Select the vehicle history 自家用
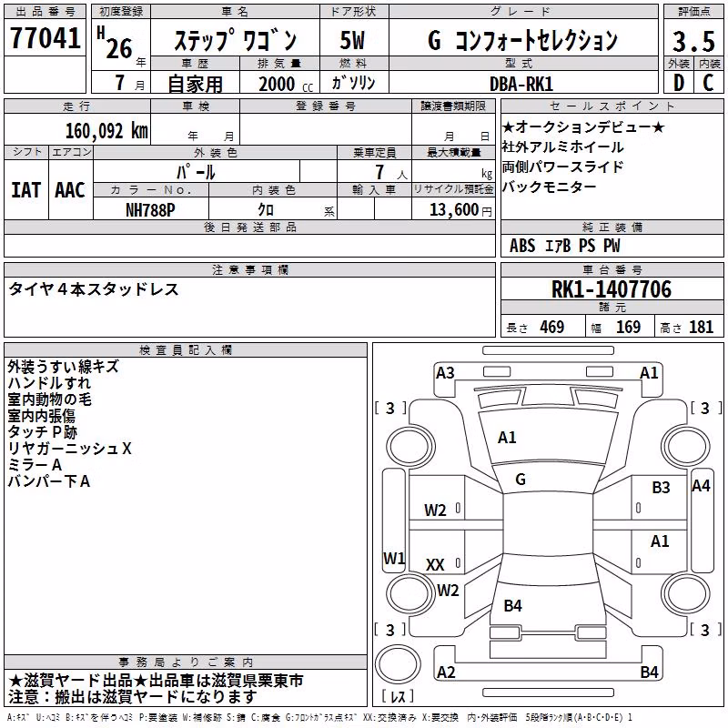Screen dimensions: 728x728 tap(195, 84)
